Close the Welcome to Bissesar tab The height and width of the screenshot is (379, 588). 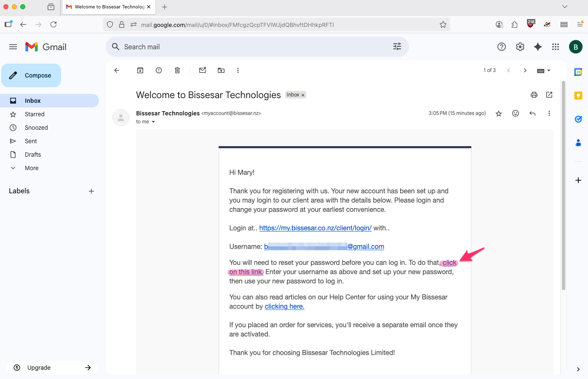click(149, 7)
